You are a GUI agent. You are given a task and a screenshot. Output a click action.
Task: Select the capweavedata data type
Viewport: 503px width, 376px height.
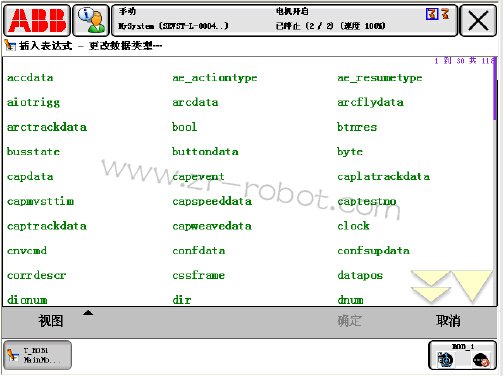click(212, 226)
